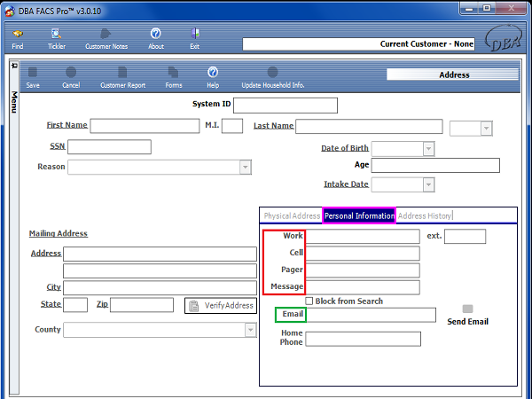
Task: Click the Current Customer - None box
Action: pyautogui.click(x=358, y=44)
